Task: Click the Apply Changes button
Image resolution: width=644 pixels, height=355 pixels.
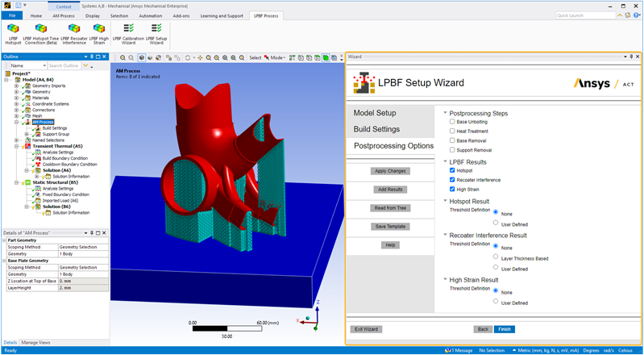Action: pyautogui.click(x=390, y=171)
